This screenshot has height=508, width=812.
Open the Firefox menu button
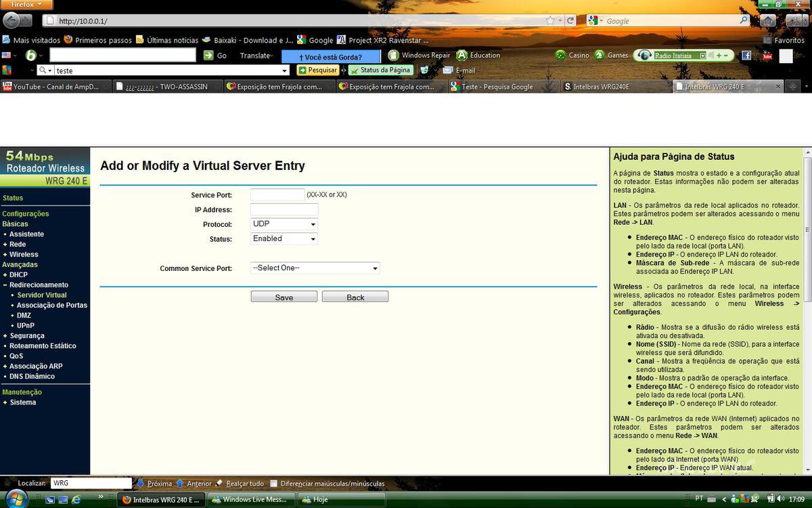26,5
